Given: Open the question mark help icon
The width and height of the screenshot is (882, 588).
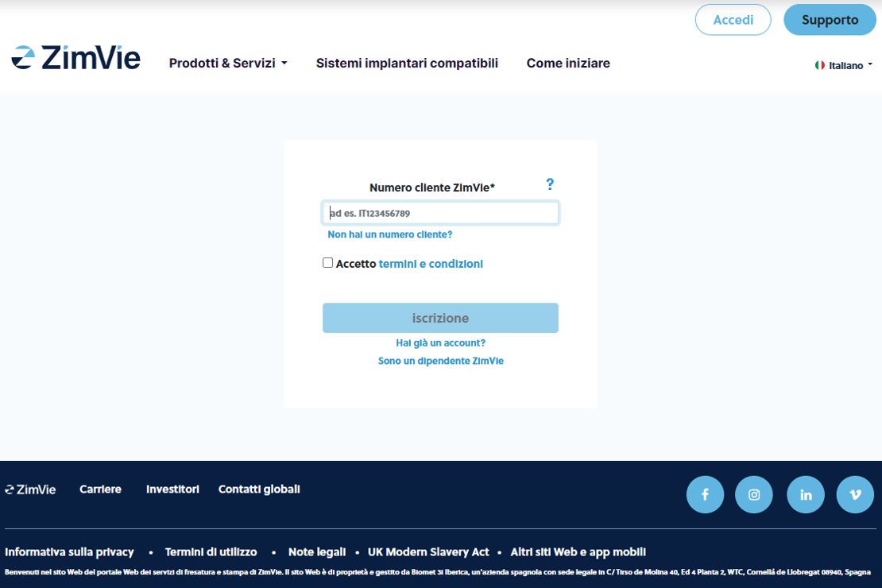Looking at the screenshot, I should point(550,184).
